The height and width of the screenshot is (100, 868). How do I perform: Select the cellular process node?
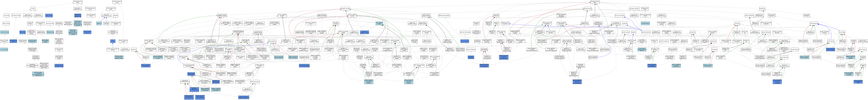[588, 9]
